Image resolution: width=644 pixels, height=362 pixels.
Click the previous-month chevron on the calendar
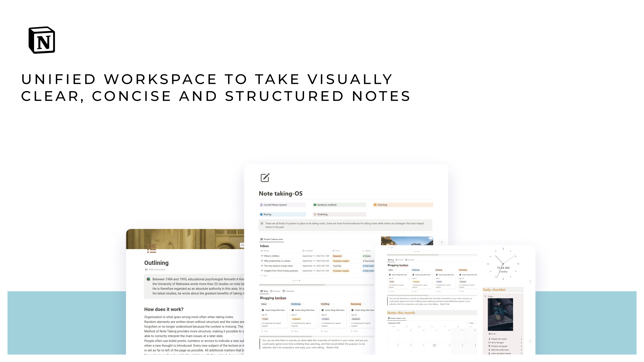click(467, 323)
